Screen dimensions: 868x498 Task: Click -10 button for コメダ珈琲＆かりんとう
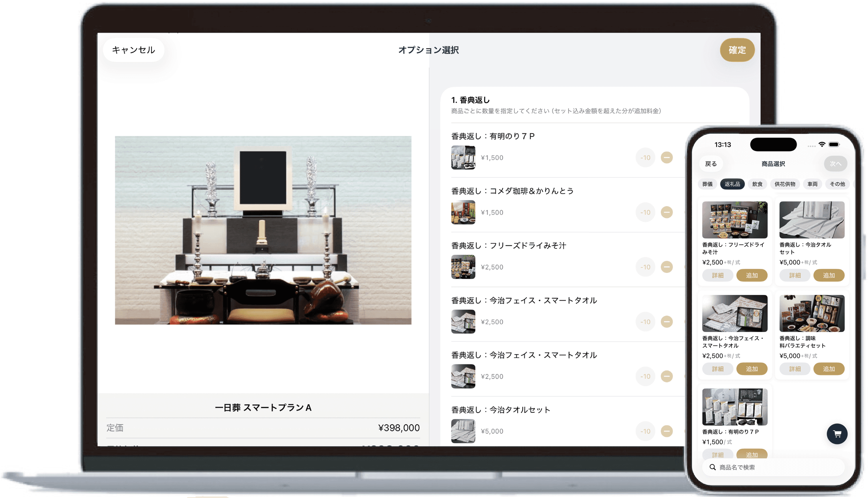[x=645, y=213]
